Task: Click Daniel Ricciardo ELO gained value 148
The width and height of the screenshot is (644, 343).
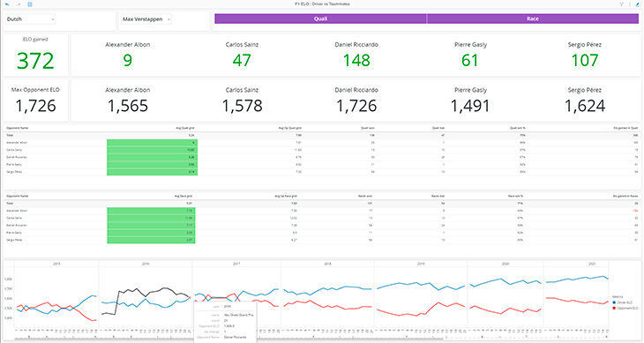Action: pyautogui.click(x=356, y=60)
